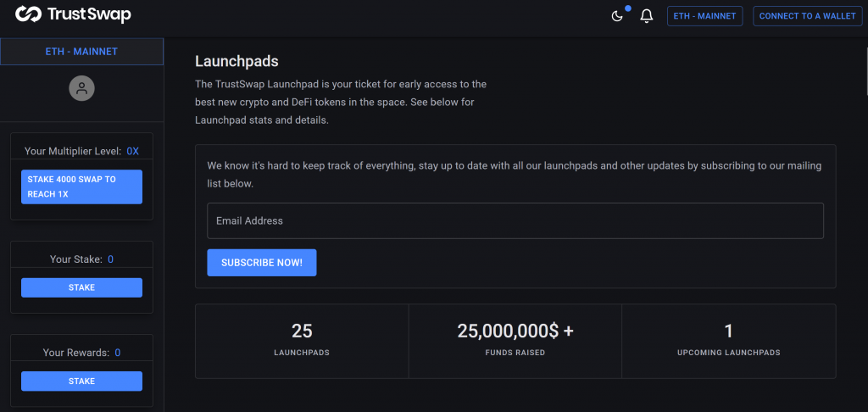Click STAKE button under Your Stake
The height and width of the screenshot is (412, 868).
pos(82,287)
